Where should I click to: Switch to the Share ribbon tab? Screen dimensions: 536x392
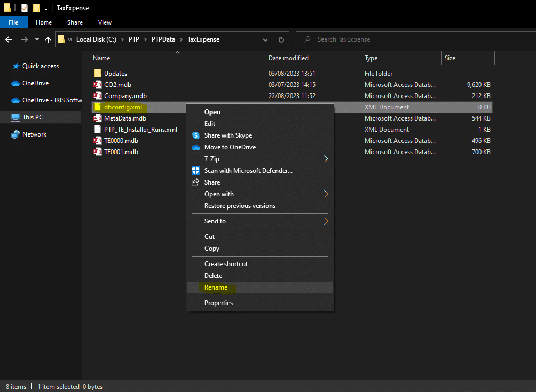(75, 22)
